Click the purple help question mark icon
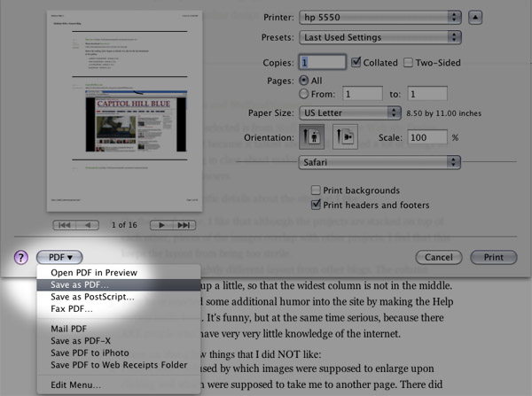This screenshot has height=396, width=532. pyautogui.click(x=21, y=258)
